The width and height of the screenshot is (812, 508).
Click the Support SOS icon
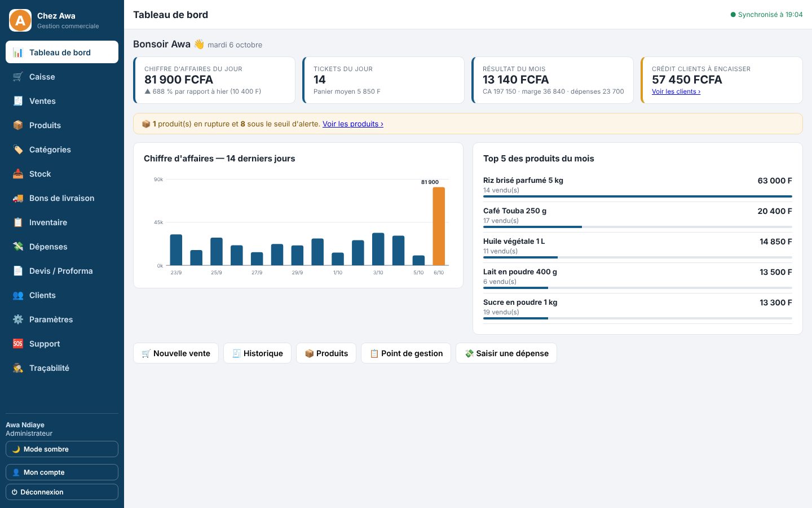(x=18, y=344)
